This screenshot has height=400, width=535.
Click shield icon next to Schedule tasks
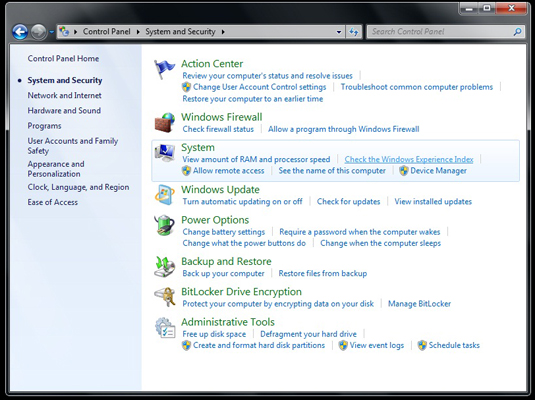point(422,345)
